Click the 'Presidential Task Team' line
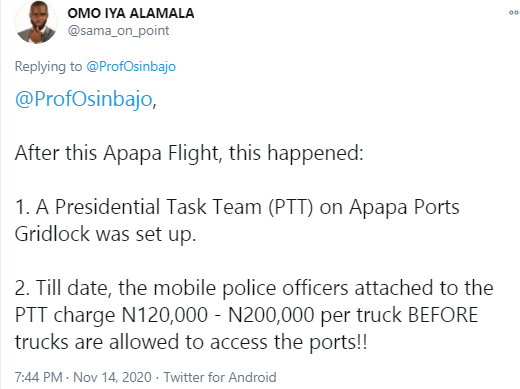This screenshot has width=520, height=389. pos(237,207)
